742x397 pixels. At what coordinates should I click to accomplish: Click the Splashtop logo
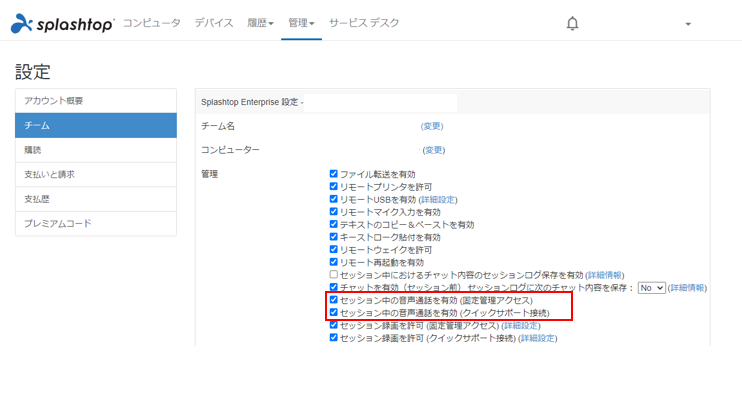coord(62,23)
